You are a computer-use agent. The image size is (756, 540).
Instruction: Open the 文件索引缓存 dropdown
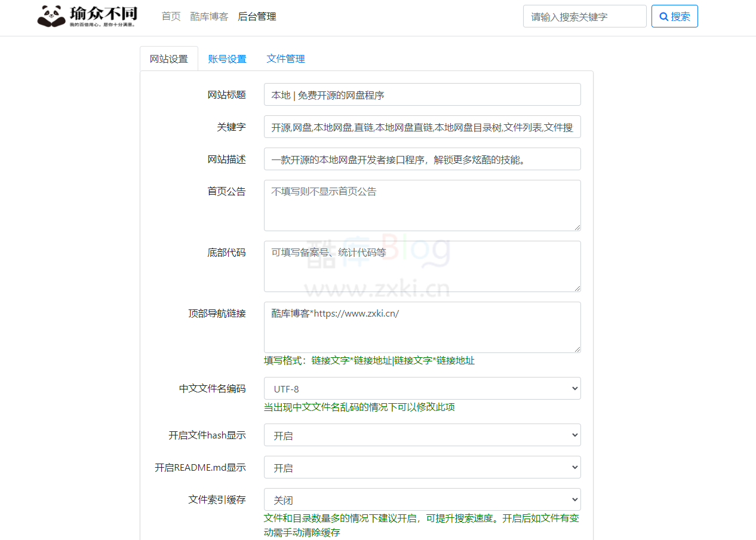(422, 499)
